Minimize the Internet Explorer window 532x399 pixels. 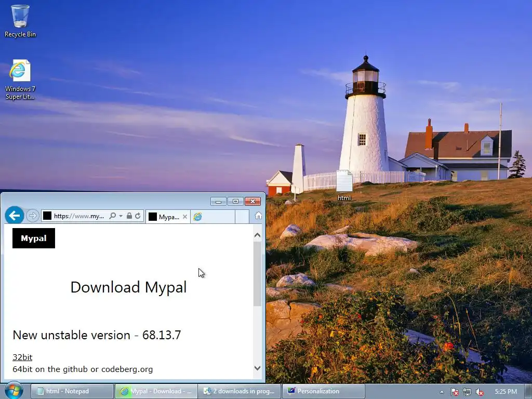(218, 202)
